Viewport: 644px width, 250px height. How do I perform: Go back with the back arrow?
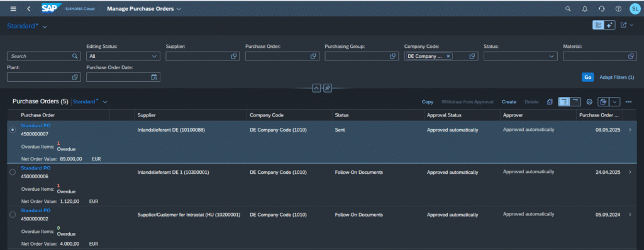(28, 9)
